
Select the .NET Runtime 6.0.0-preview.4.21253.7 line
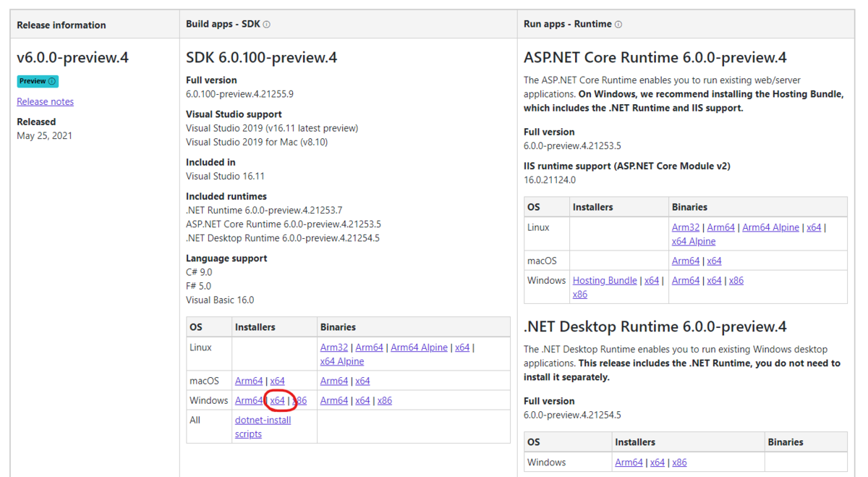coord(264,210)
